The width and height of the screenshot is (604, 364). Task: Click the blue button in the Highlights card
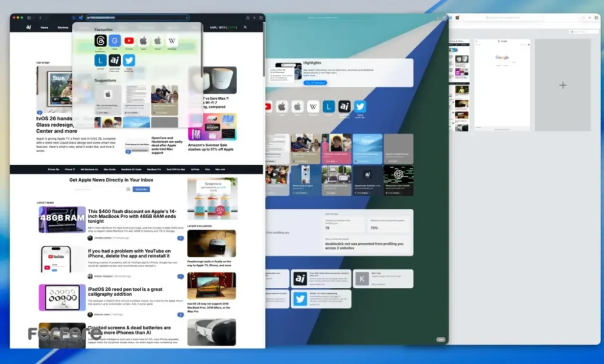tap(316, 83)
